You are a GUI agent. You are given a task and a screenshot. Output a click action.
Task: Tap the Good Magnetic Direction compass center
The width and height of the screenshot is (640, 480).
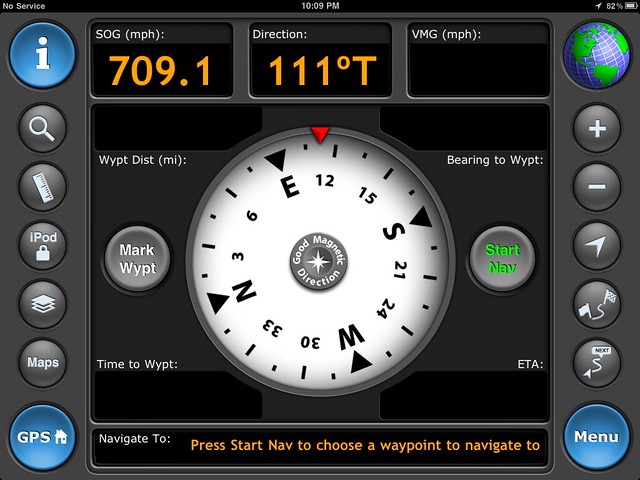[x=319, y=262]
